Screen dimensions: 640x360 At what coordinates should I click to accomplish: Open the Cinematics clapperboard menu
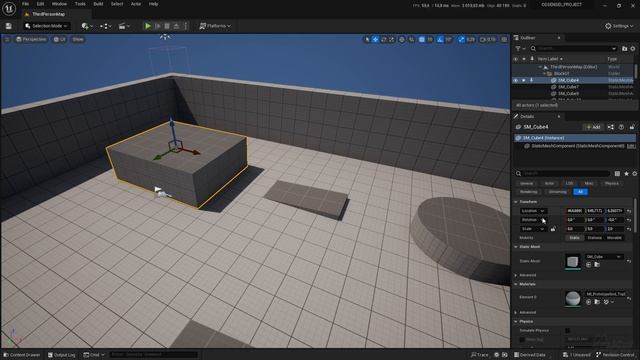pos(124,26)
